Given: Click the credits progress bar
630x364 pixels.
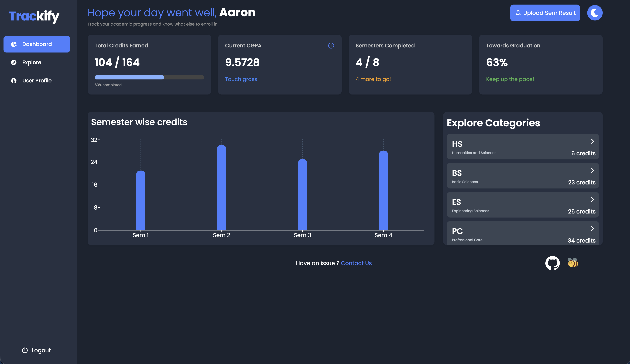Looking at the screenshot, I should [x=149, y=77].
